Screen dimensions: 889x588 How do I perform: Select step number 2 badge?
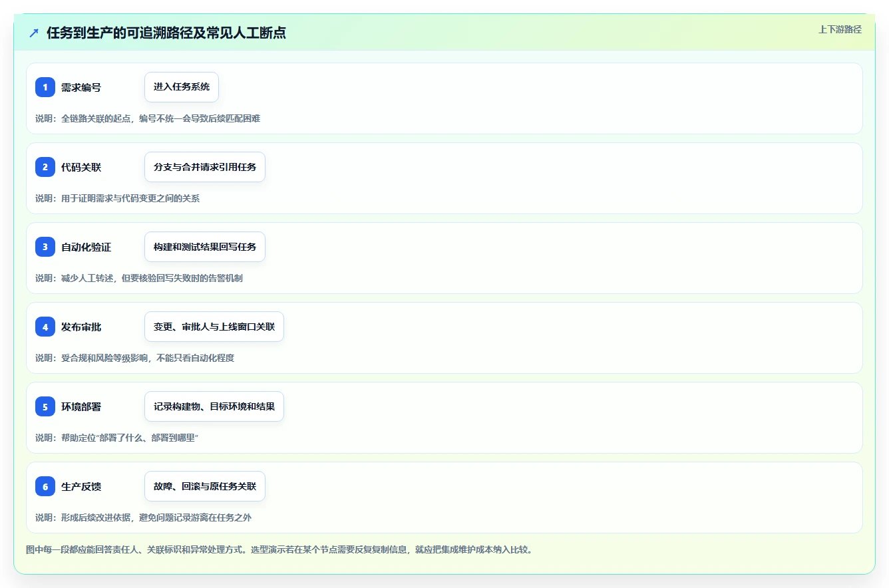(x=45, y=167)
